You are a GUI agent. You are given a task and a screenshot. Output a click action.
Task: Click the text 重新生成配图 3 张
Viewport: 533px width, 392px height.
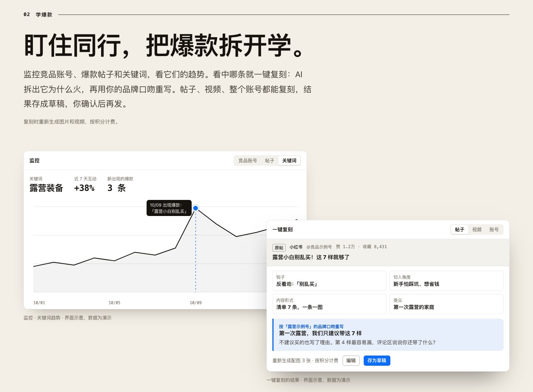click(305, 361)
